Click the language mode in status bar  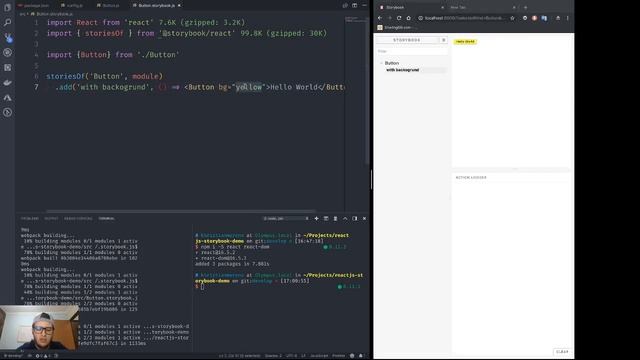tap(319, 356)
